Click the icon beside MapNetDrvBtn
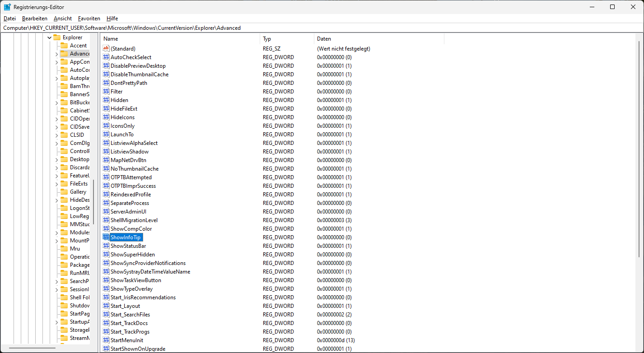 pos(106,160)
